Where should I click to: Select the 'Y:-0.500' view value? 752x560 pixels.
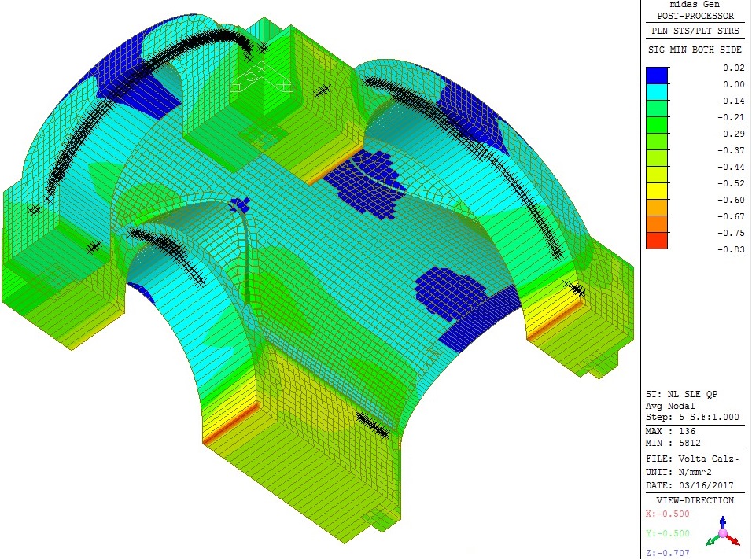tap(667, 533)
